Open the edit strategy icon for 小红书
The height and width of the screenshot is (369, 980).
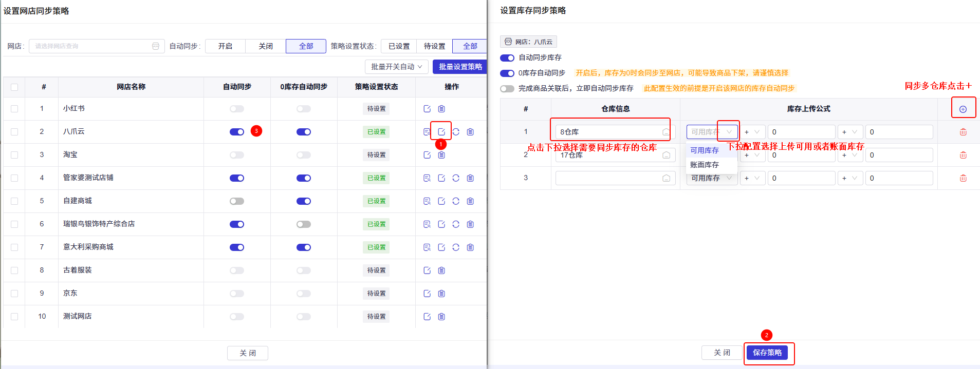(x=427, y=109)
